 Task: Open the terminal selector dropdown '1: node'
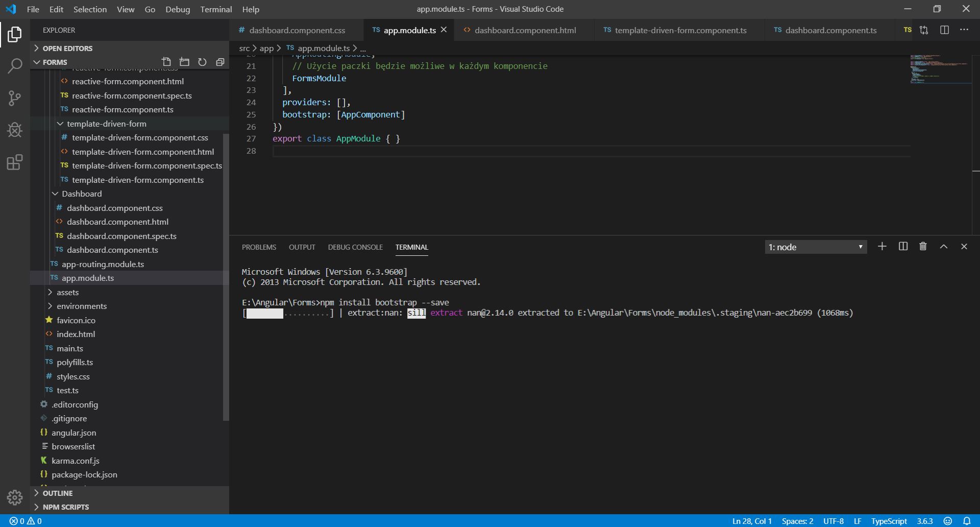point(816,247)
